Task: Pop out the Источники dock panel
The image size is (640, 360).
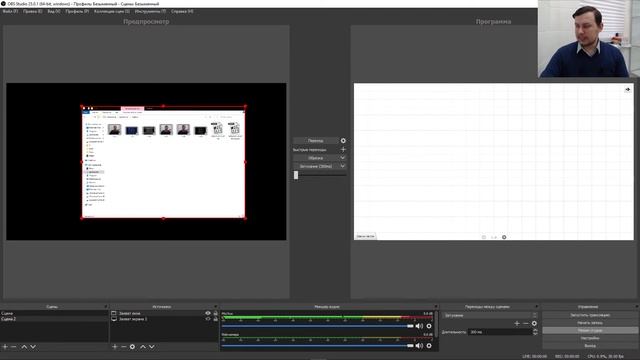Action: click(216, 307)
